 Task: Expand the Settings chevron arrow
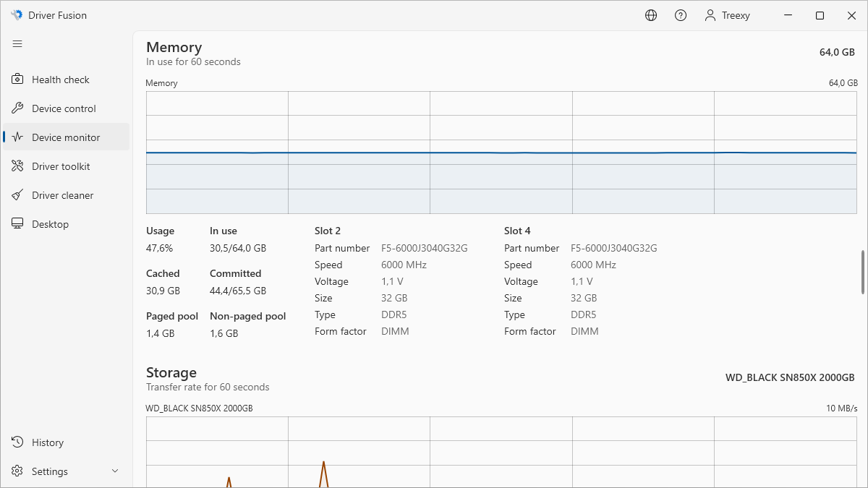tap(115, 471)
